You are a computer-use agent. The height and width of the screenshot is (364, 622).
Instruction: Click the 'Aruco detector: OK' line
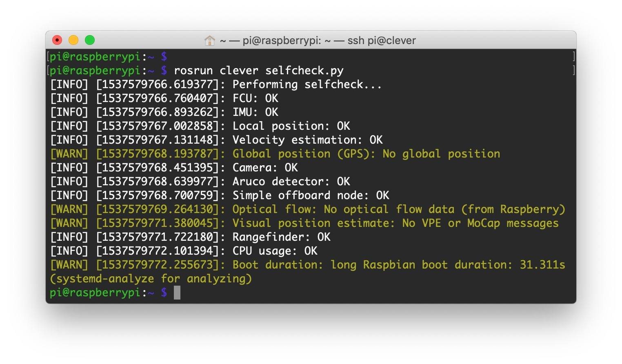[291, 182]
